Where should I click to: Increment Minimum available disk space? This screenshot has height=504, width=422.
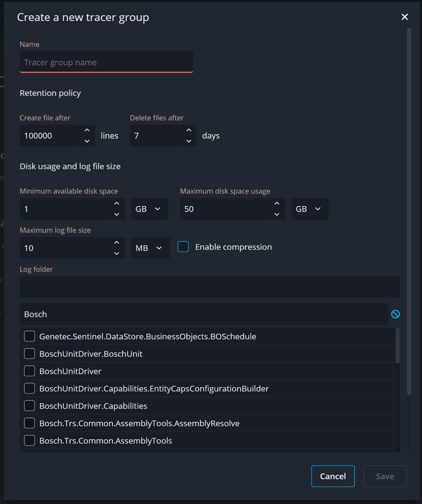[117, 204]
